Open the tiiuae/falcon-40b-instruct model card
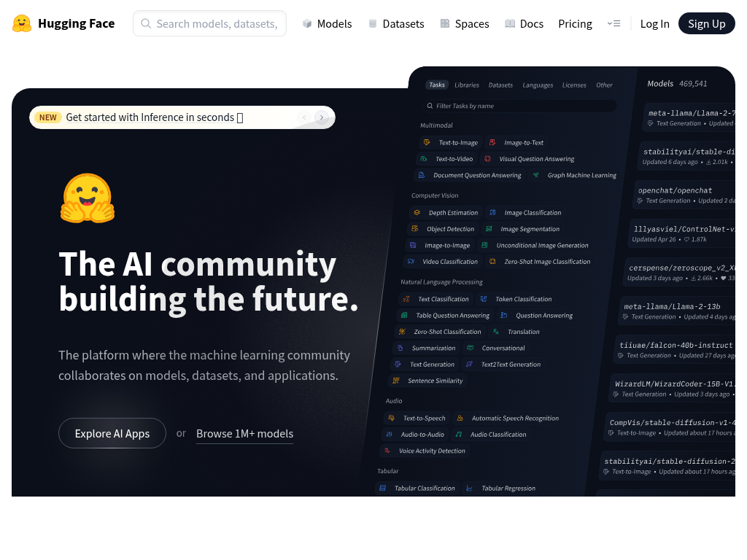The height and width of the screenshot is (560, 747). click(x=676, y=350)
